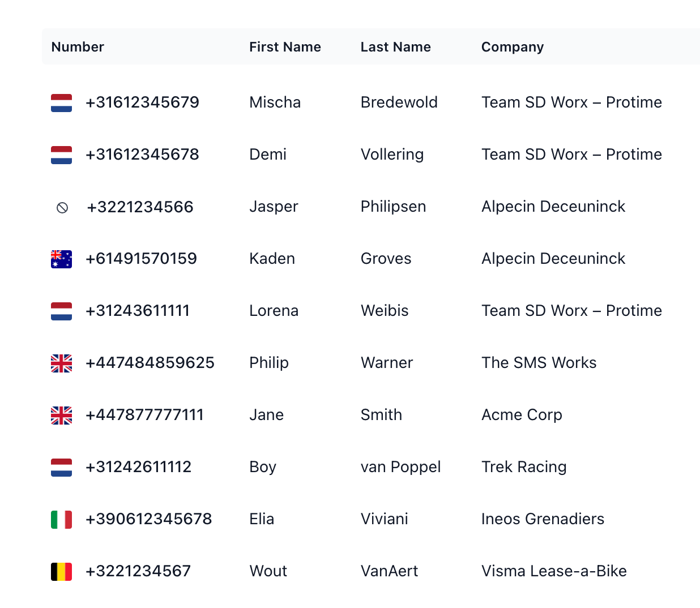Click the UK flag beside +447484859625
Image resolution: width=700 pixels, height=608 pixels.
click(x=61, y=363)
